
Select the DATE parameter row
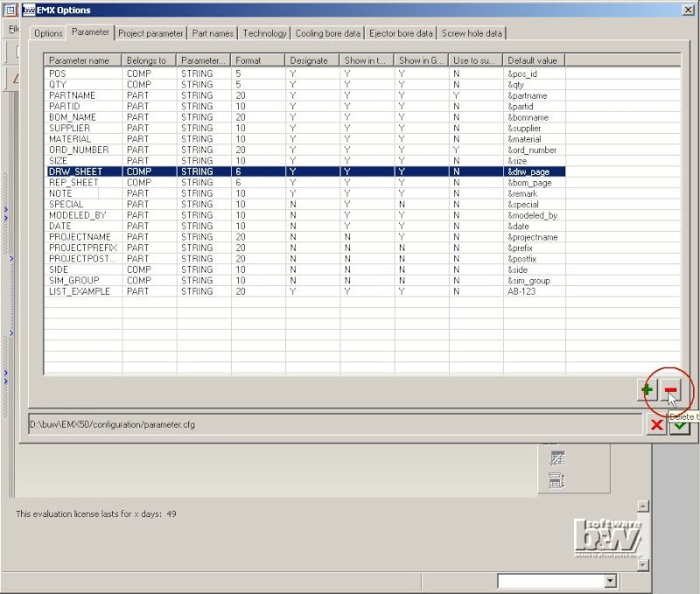tap(305, 226)
